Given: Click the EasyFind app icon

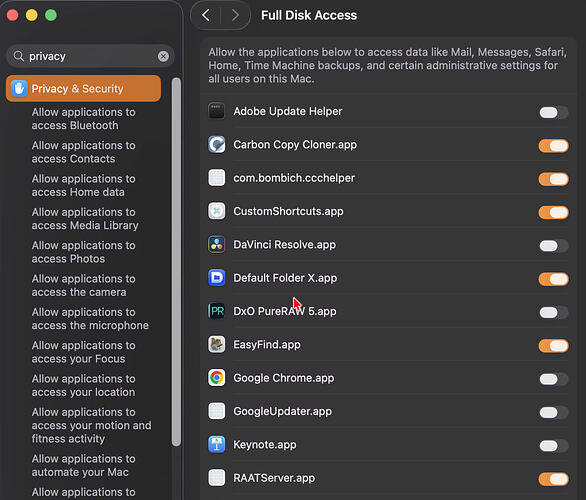Looking at the screenshot, I should point(216,344).
